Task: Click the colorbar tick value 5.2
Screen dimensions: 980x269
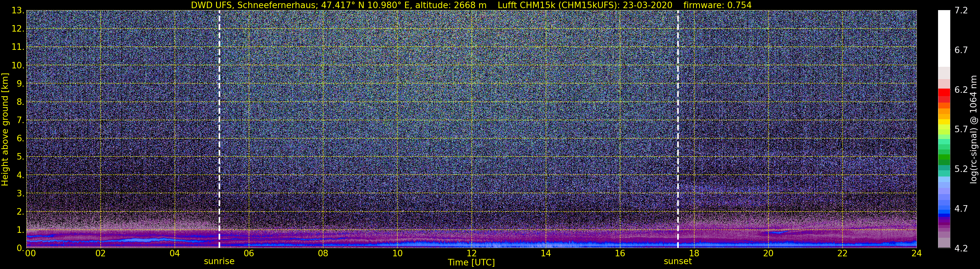Action: 961,169
